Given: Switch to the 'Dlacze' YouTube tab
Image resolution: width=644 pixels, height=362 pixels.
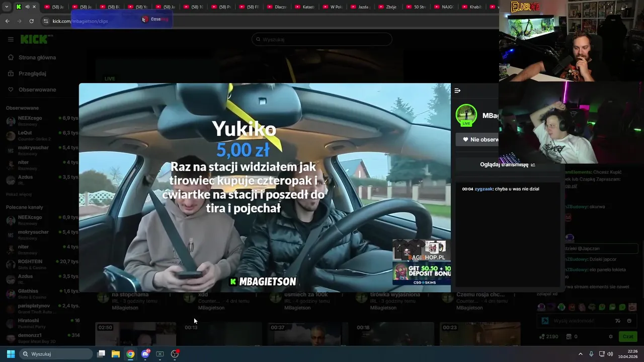Looking at the screenshot, I should click(x=277, y=7).
